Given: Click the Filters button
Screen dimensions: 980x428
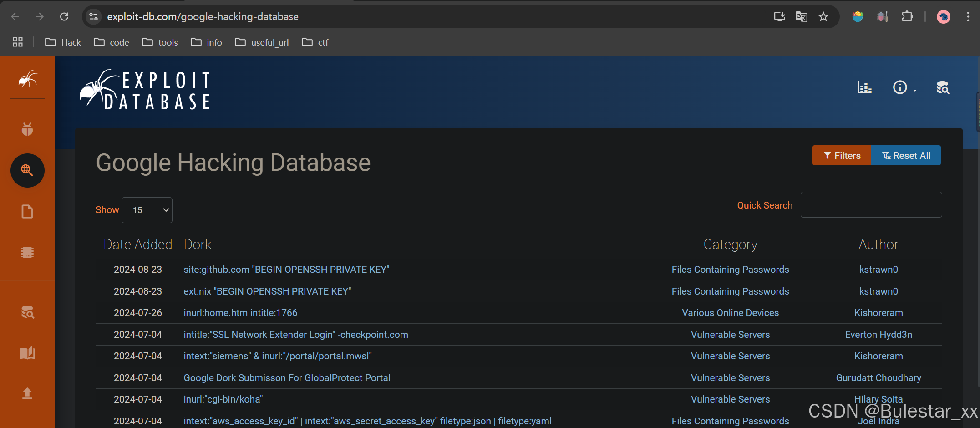Looking at the screenshot, I should coord(842,156).
